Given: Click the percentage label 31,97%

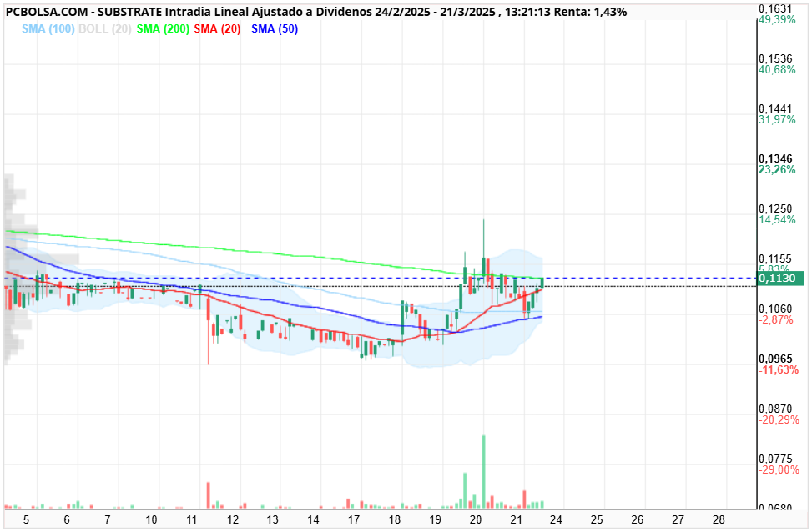Looking at the screenshot, I should click(x=777, y=119).
